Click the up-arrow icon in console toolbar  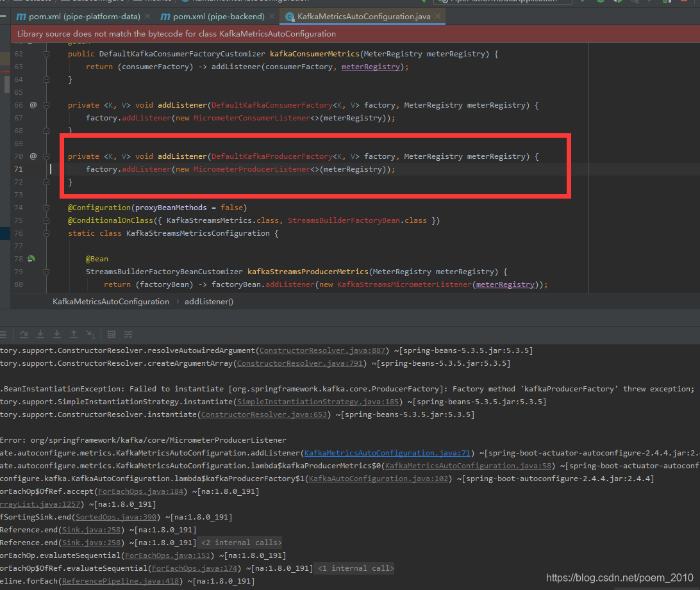(x=74, y=334)
